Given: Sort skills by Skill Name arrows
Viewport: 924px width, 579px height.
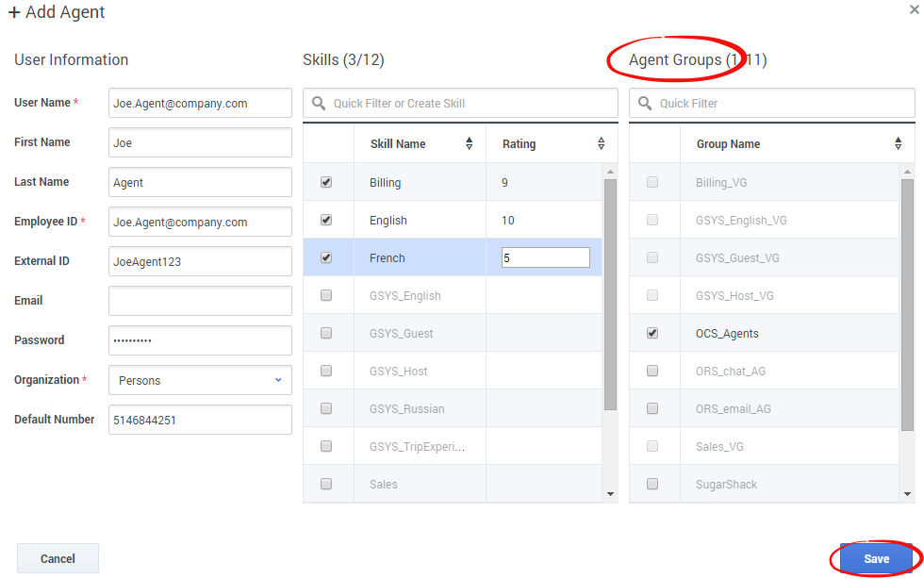Looking at the screenshot, I should click(x=470, y=144).
